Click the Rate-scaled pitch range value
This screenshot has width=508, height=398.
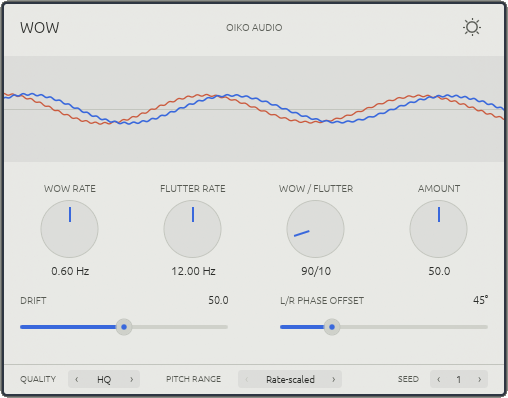point(290,379)
